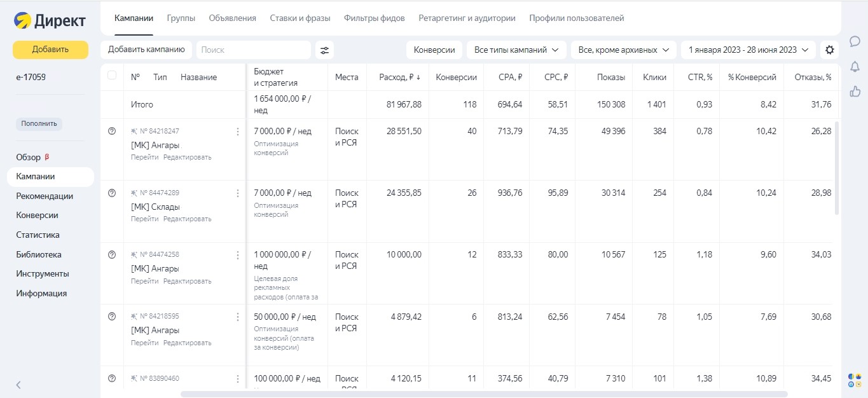This screenshot has width=868, height=398.
Task: Click the horizontal table scrollbar
Action: click(483, 394)
